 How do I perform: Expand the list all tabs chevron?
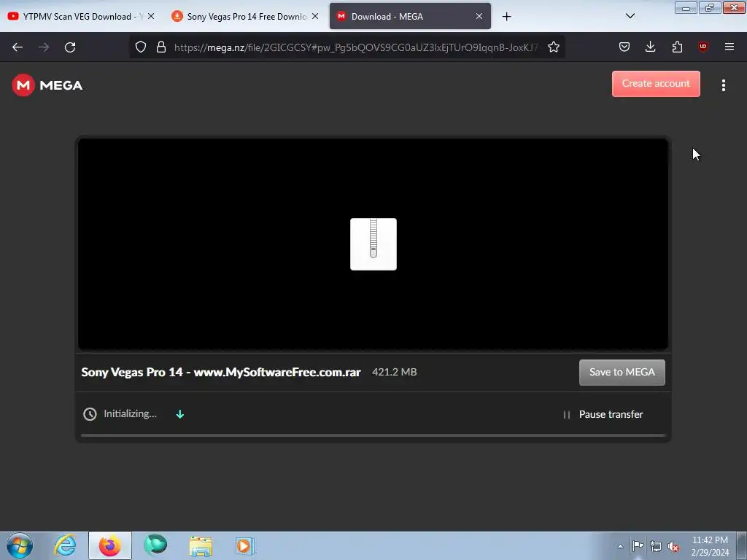click(x=630, y=16)
